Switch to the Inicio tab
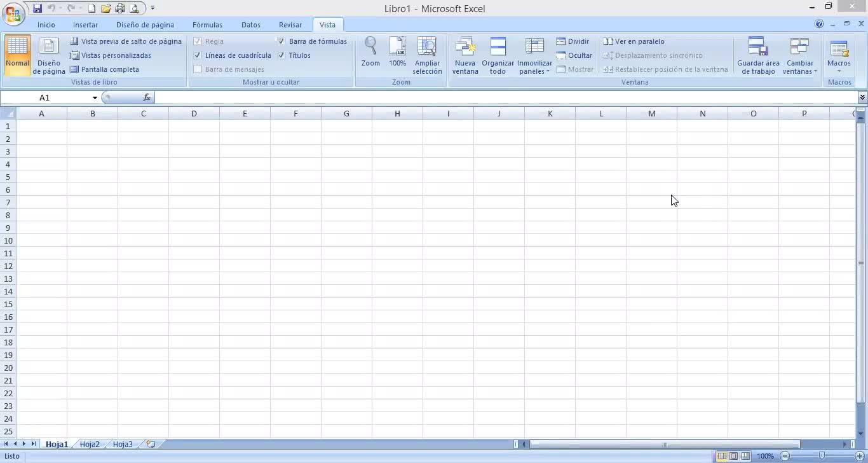This screenshot has width=868, height=463. [46, 25]
